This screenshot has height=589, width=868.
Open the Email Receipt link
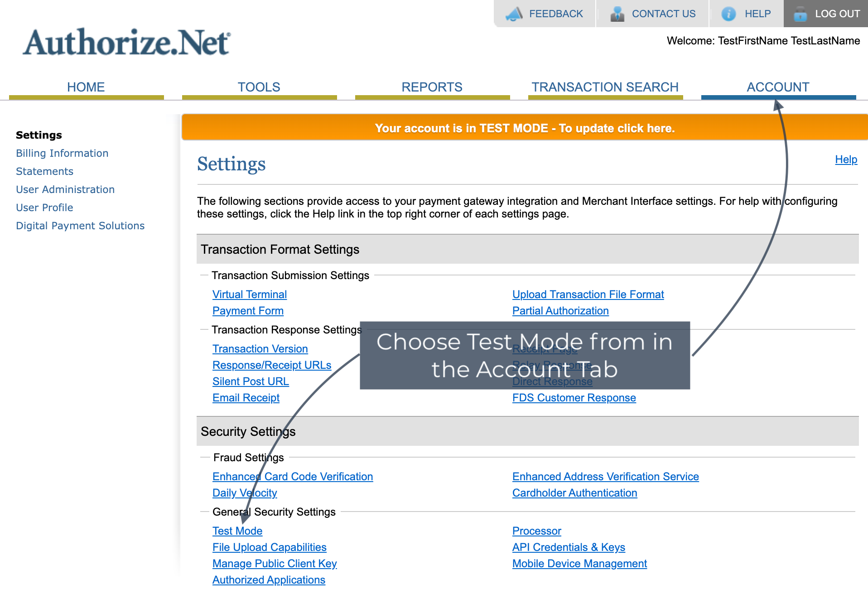coord(246,398)
